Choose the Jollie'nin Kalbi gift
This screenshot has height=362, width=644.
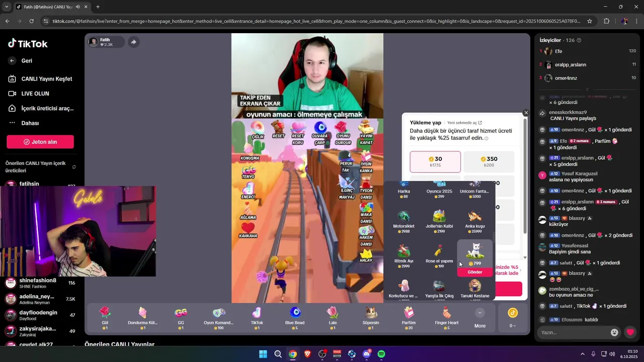[x=439, y=221]
